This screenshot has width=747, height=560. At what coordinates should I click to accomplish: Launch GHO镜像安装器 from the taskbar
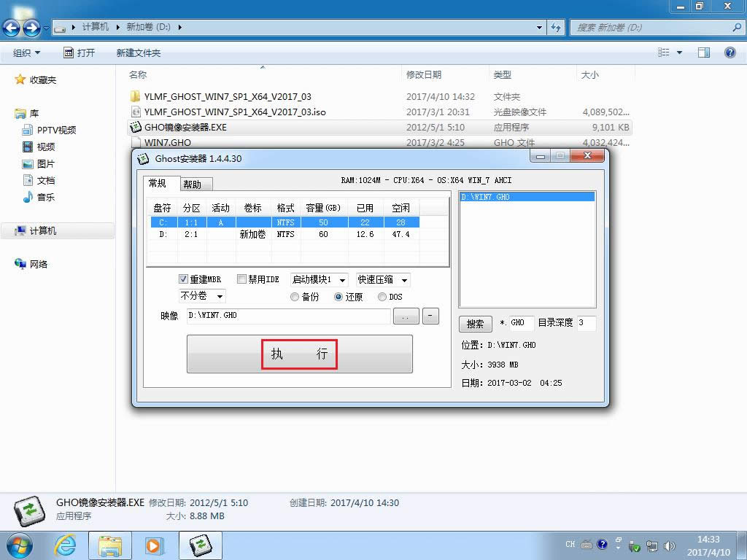tap(199, 545)
